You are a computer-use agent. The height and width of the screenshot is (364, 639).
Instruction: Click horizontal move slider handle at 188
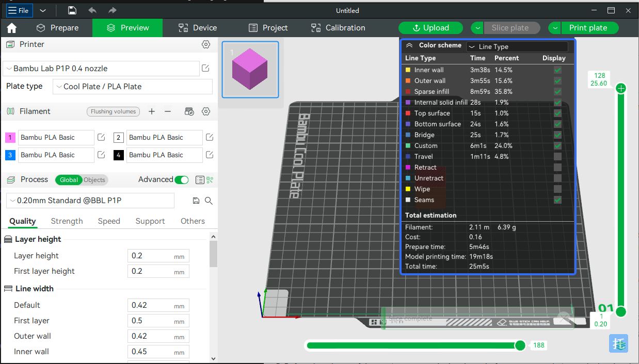pos(520,345)
